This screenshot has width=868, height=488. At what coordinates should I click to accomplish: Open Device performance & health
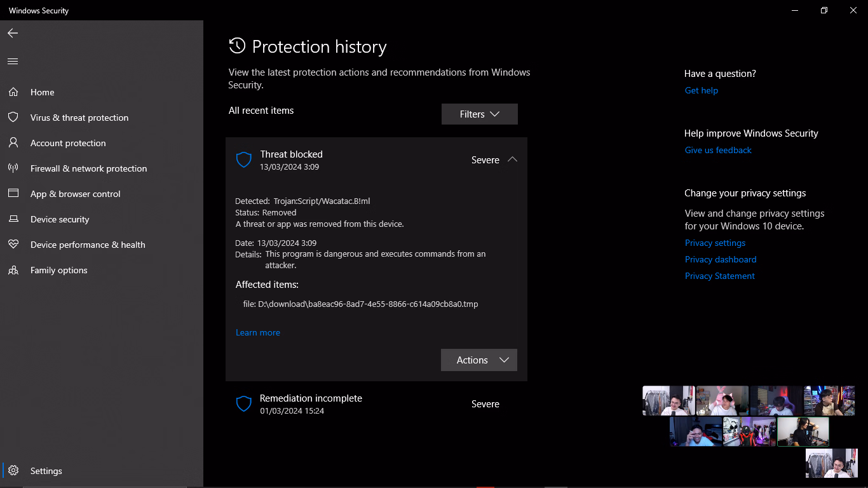coord(102,245)
